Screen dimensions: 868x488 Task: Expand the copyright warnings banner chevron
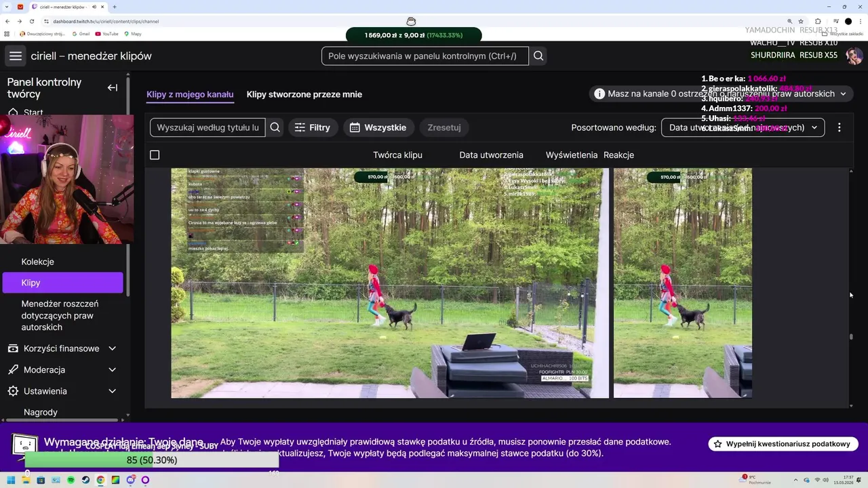[x=843, y=94]
